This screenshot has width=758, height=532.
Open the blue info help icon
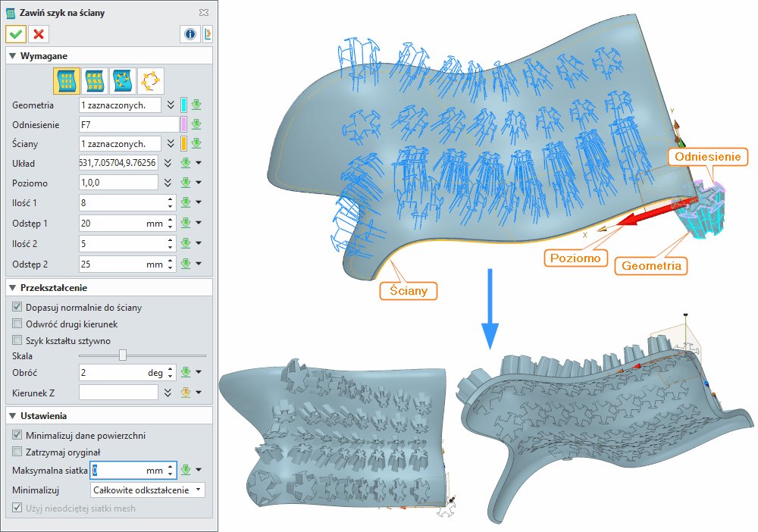(189, 34)
